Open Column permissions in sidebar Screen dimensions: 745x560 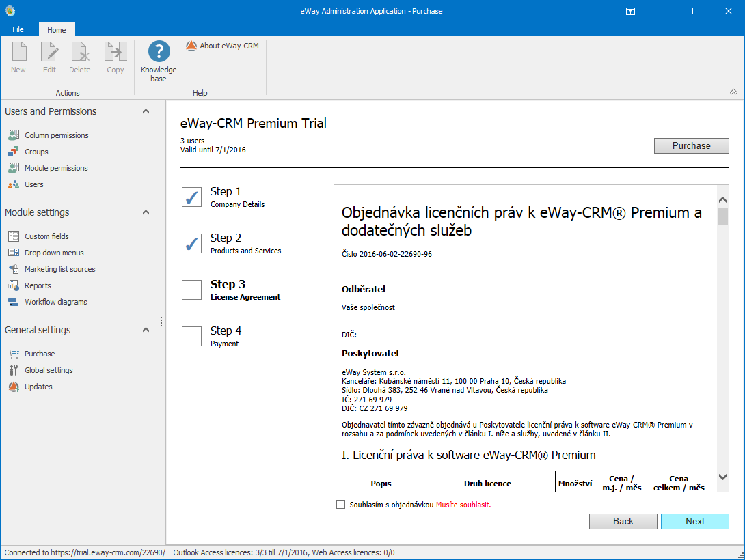49,135
